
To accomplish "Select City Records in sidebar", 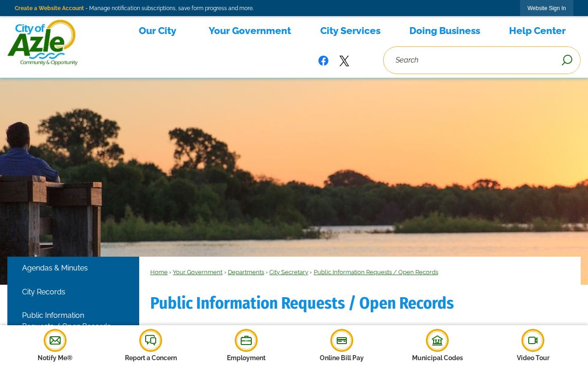I will point(73,292).
